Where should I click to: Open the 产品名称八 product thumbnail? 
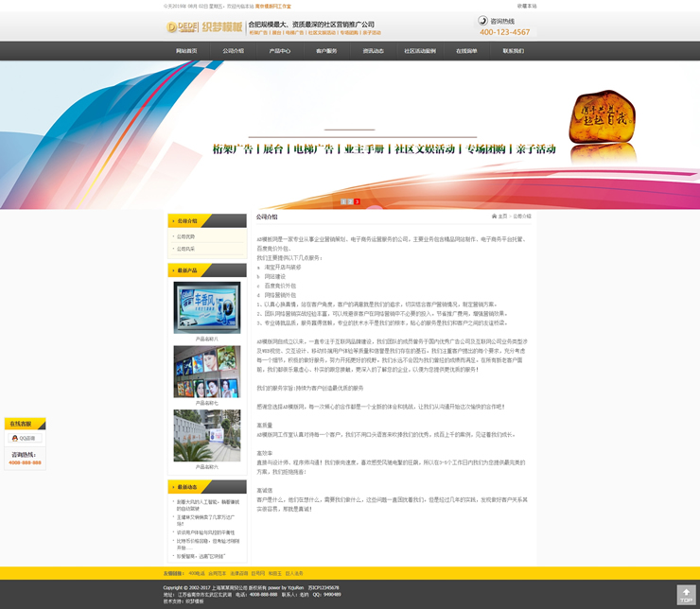coord(206,307)
